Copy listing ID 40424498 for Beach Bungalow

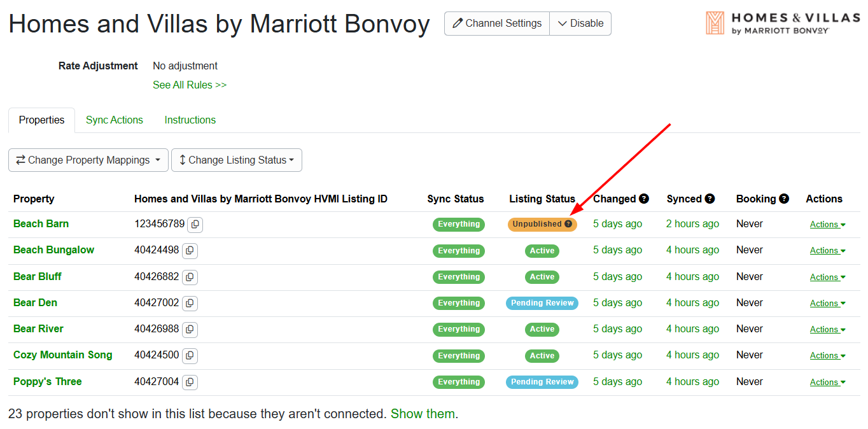coord(190,251)
